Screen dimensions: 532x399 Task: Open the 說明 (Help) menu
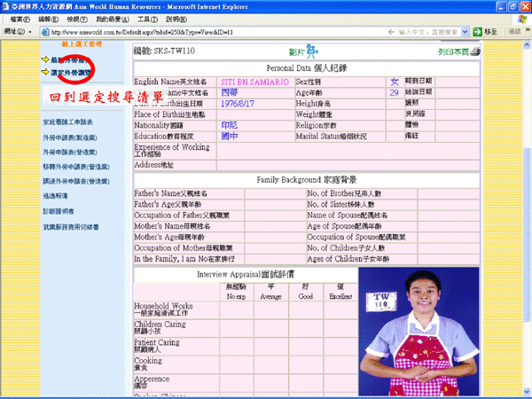(x=177, y=19)
